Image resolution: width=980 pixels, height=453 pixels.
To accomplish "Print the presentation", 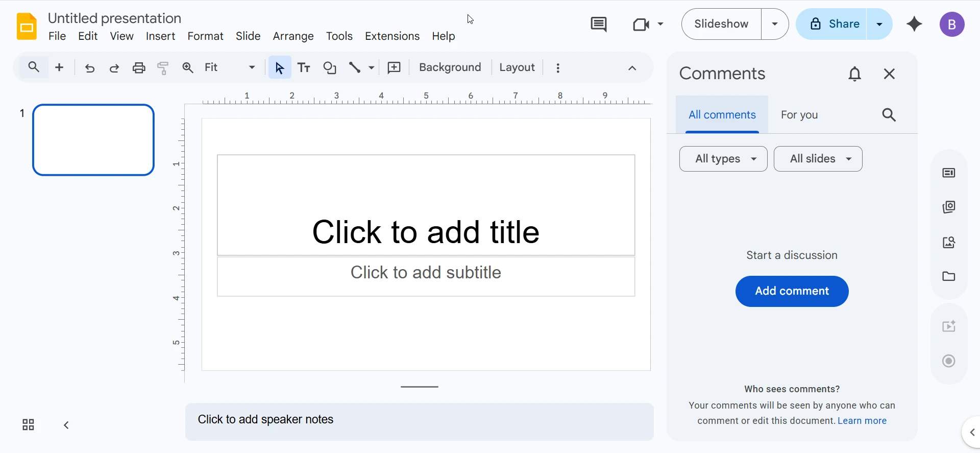I will [x=139, y=68].
